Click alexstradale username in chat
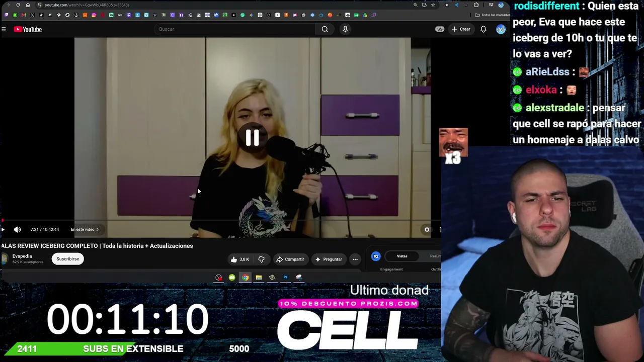The width and height of the screenshot is (644, 362). (x=554, y=108)
